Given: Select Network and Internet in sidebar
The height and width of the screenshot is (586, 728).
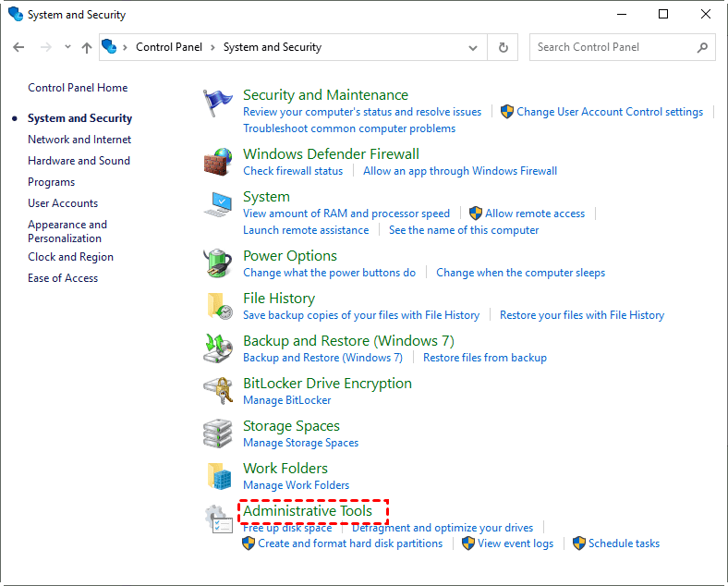Looking at the screenshot, I should (x=79, y=140).
